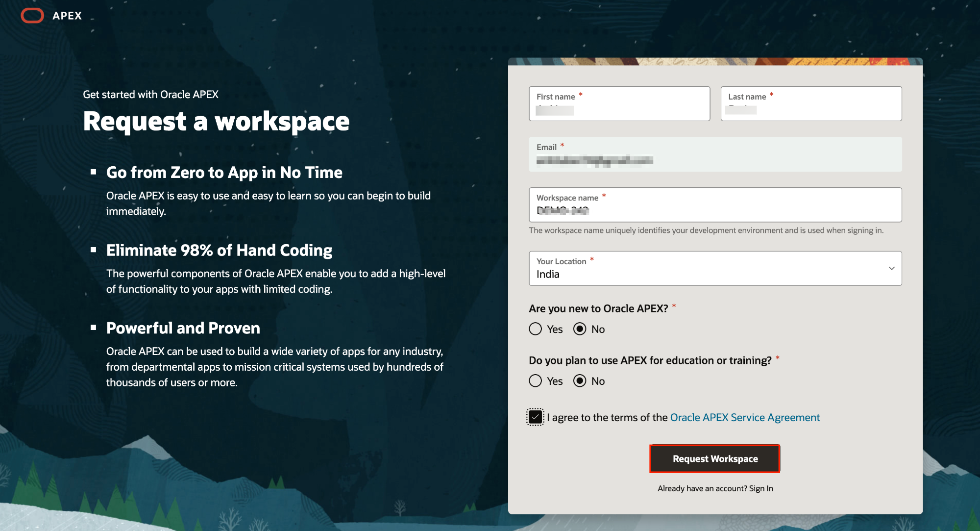Select No for new to Oracle APEX

[x=580, y=329]
